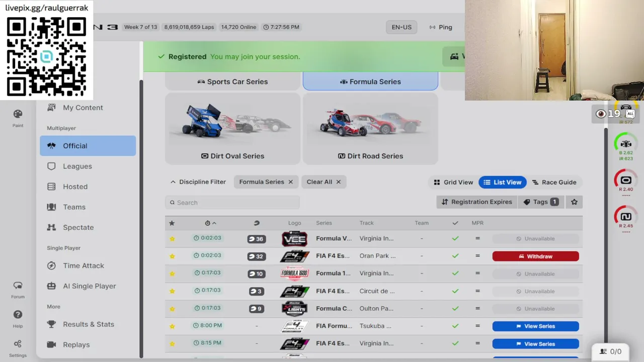Withdraw from the FIA F4 Oran Park session
Viewport: 644px width, 362px height.
tap(536, 256)
